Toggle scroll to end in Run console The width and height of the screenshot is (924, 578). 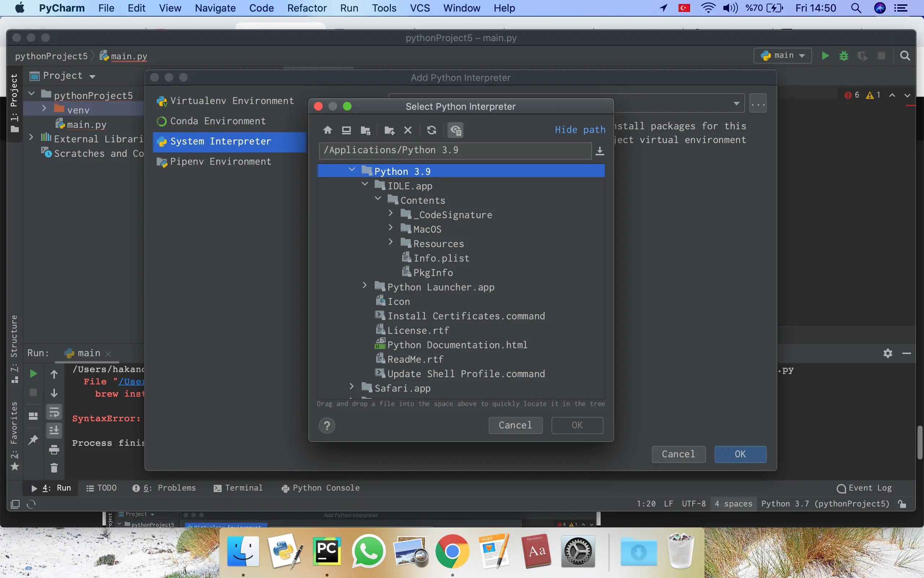(54, 431)
